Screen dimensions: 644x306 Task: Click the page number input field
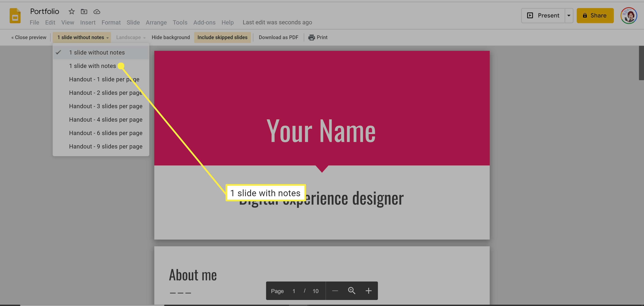294,291
